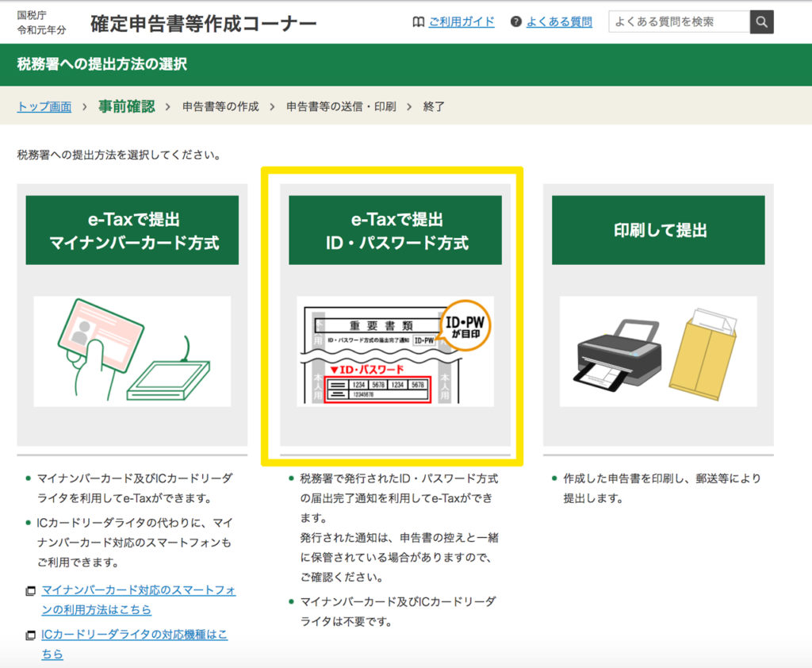Choose e-Taxで提出 ID・パスワード方式 button
The height and width of the screenshot is (668, 812).
pyautogui.click(x=395, y=230)
